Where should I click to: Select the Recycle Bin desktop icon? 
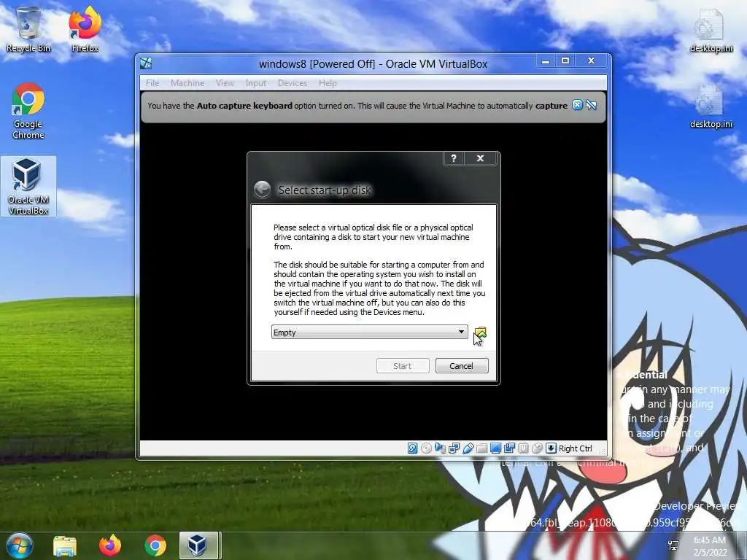pyautogui.click(x=28, y=29)
